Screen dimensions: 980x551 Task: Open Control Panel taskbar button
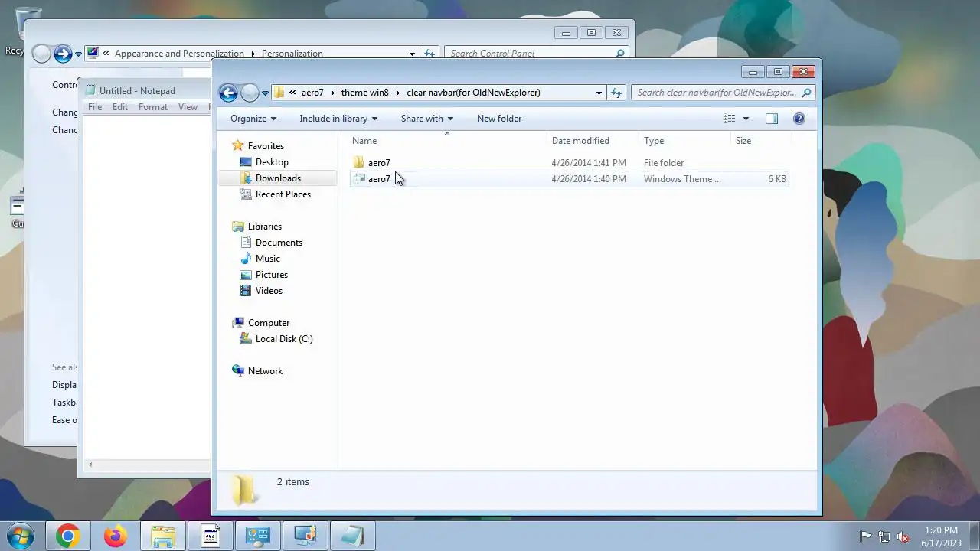(258, 536)
